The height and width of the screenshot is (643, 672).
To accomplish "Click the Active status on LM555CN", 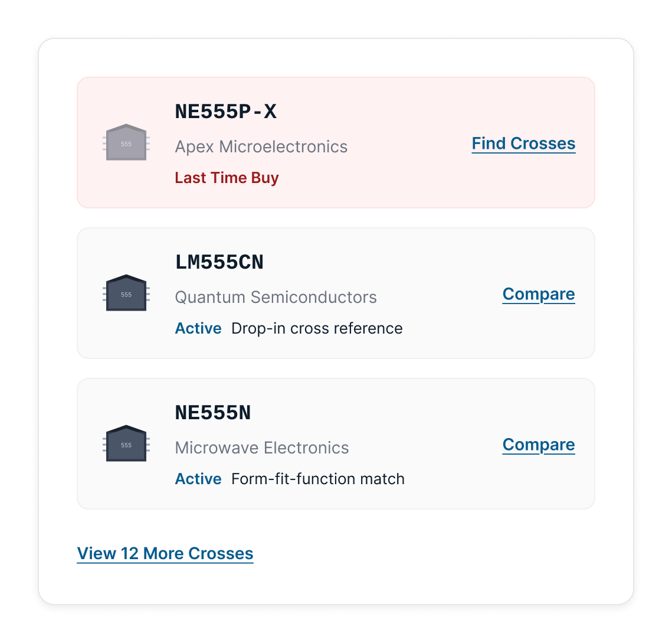I will click(198, 328).
